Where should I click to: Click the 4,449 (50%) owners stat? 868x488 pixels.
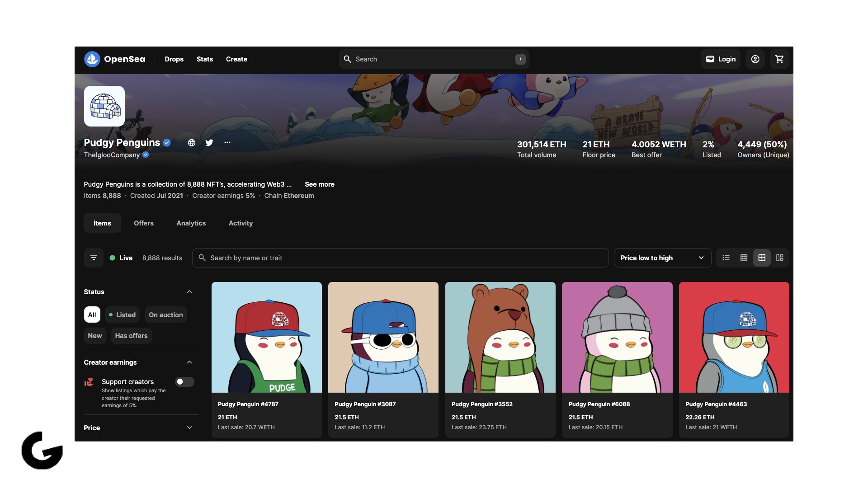click(762, 145)
